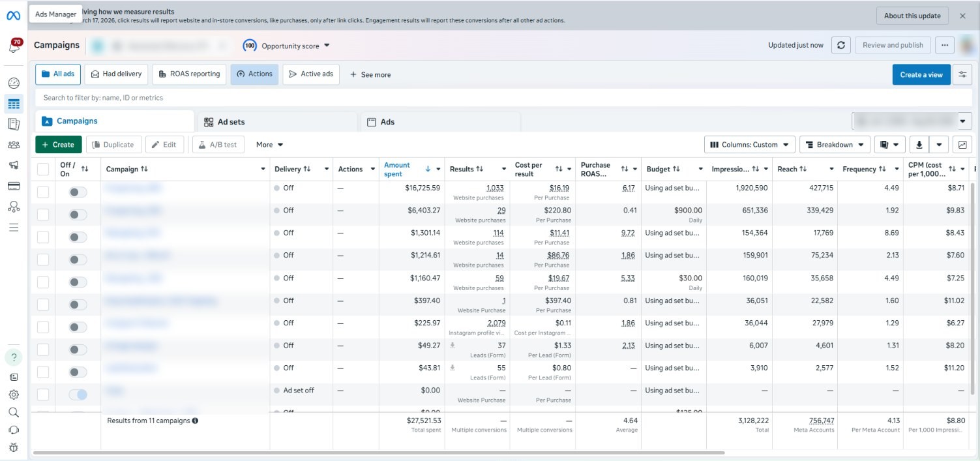The height and width of the screenshot is (461, 980).
Task: Select checkbox of the $397.40 row
Action: pyautogui.click(x=43, y=305)
